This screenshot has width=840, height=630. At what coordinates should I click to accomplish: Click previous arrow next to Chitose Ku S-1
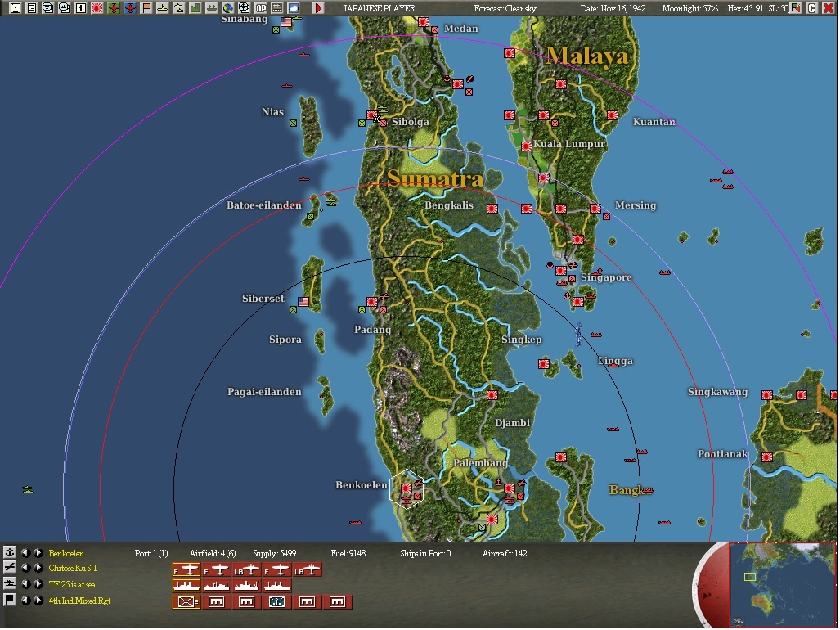[x=25, y=567]
